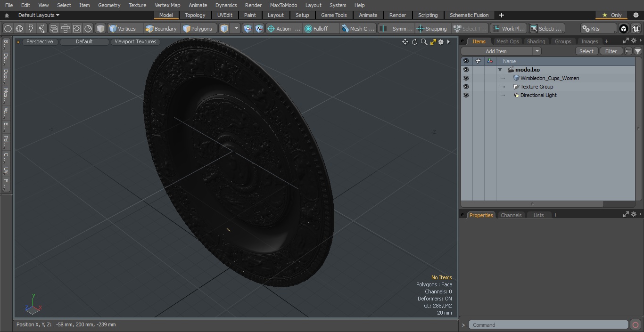Select the Wimbledon_Cups_Women item

click(550, 78)
